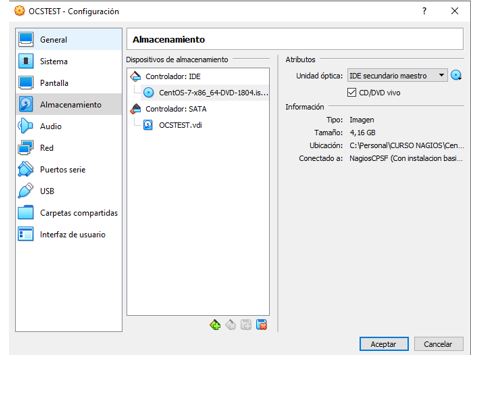Click the Aceptar button
Image resolution: width=478 pixels, height=406 pixels.
point(384,344)
